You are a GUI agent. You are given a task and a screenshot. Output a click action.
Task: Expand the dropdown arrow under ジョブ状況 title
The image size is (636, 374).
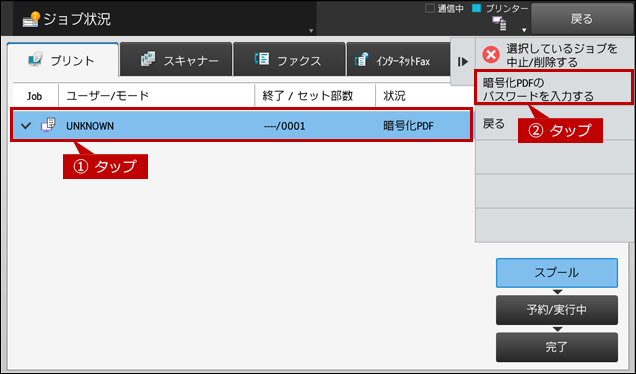coord(311,31)
